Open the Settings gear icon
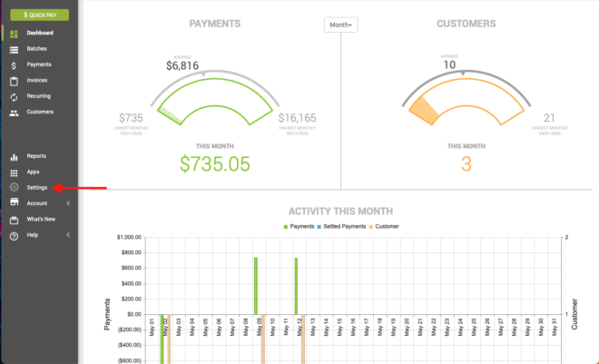Viewport: 599px width, 364px height. pos(15,187)
